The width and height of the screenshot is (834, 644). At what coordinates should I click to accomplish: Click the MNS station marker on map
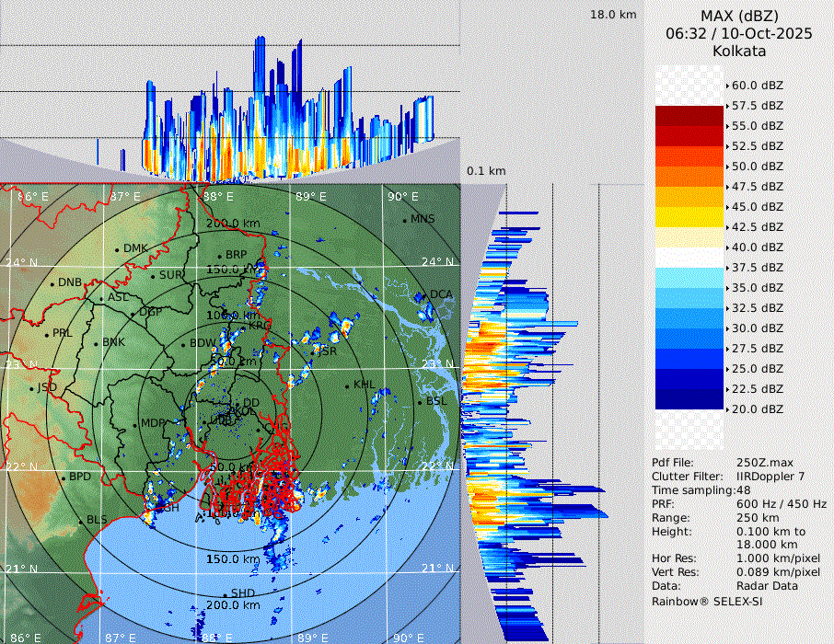(404, 220)
